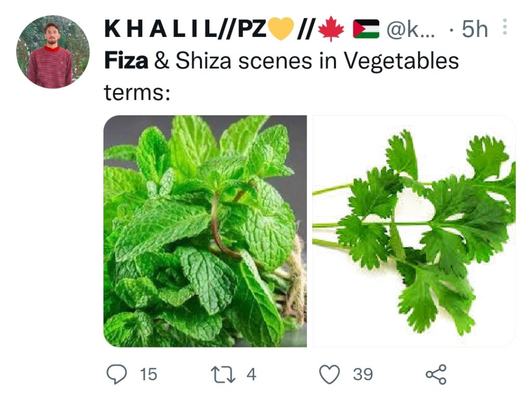Open the mint leaves image on the left
The width and height of the screenshot is (532, 399).
point(205,231)
